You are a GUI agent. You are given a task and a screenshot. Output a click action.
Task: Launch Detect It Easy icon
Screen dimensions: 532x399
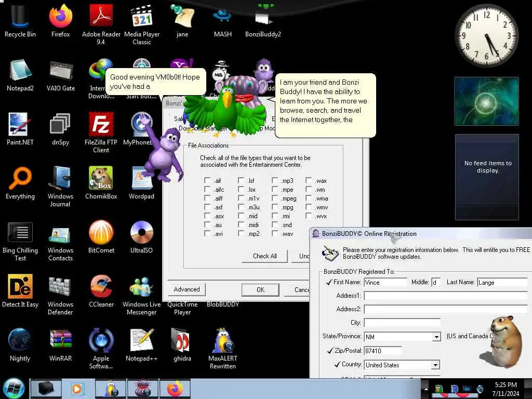pyautogui.click(x=20, y=291)
